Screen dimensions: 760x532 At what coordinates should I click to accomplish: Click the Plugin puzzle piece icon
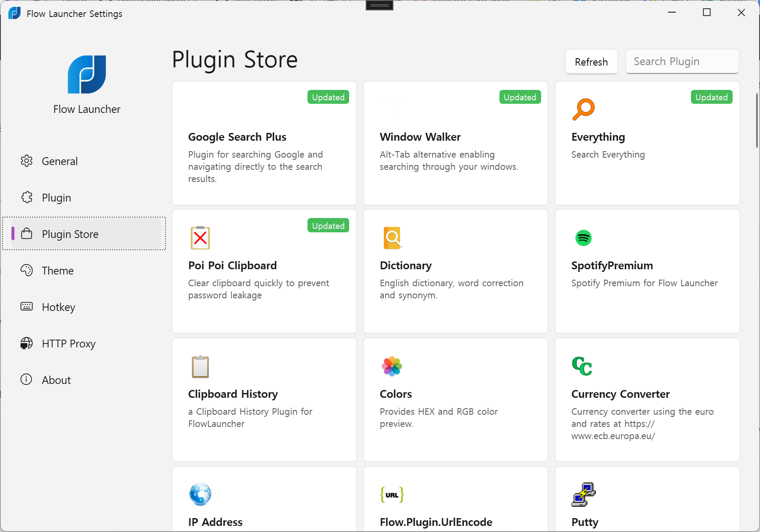pyautogui.click(x=26, y=197)
